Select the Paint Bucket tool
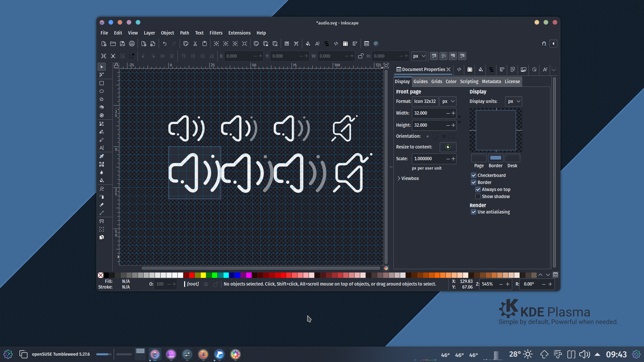644x362 pixels. [x=102, y=180]
